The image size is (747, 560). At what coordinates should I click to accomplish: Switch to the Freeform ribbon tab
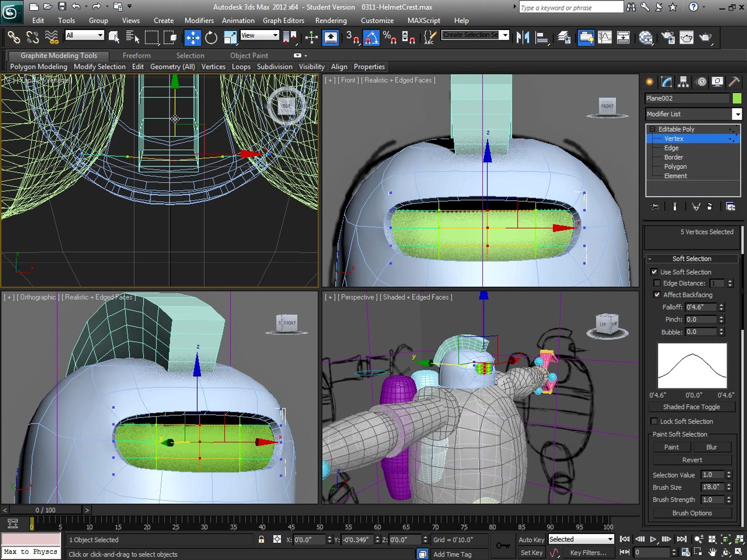pos(136,55)
